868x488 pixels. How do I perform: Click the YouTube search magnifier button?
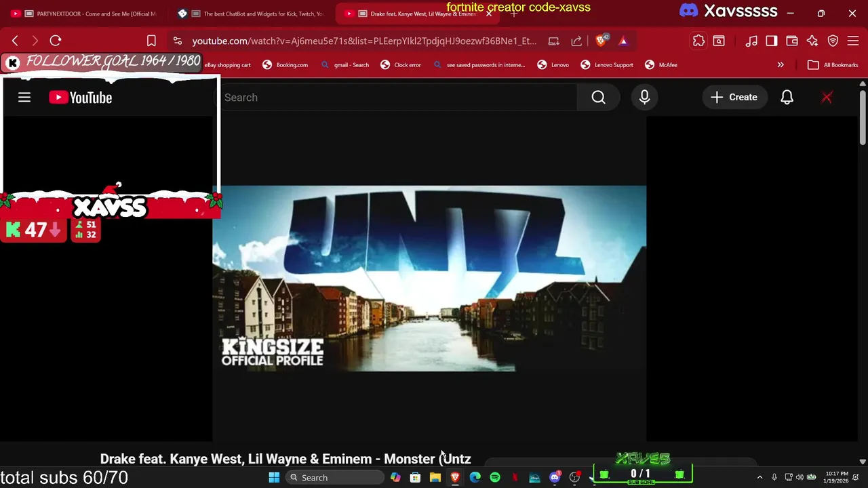(x=598, y=98)
